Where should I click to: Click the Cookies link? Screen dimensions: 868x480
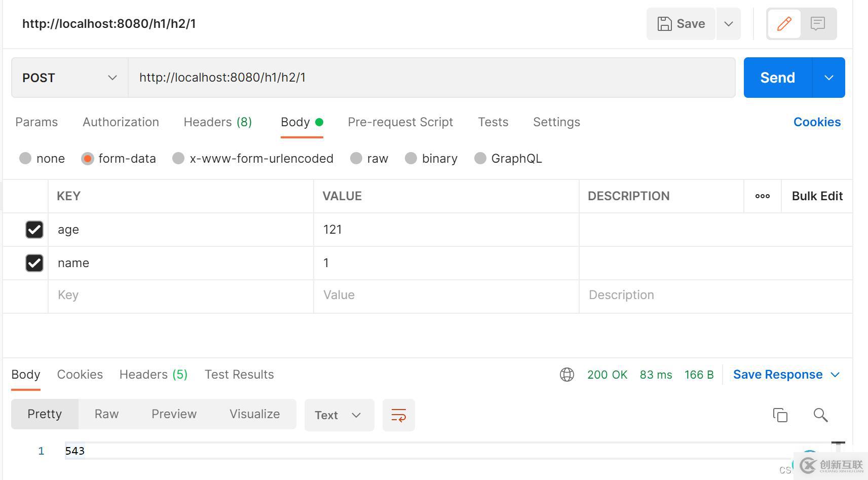tap(817, 122)
